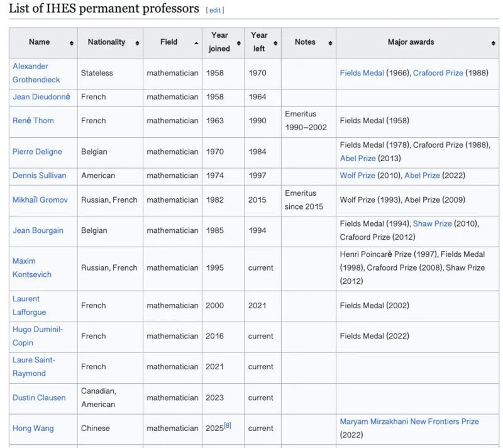Click Abel Prize link in Dennis Sullivan's row
This screenshot has width=503, height=448.
point(422,176)
